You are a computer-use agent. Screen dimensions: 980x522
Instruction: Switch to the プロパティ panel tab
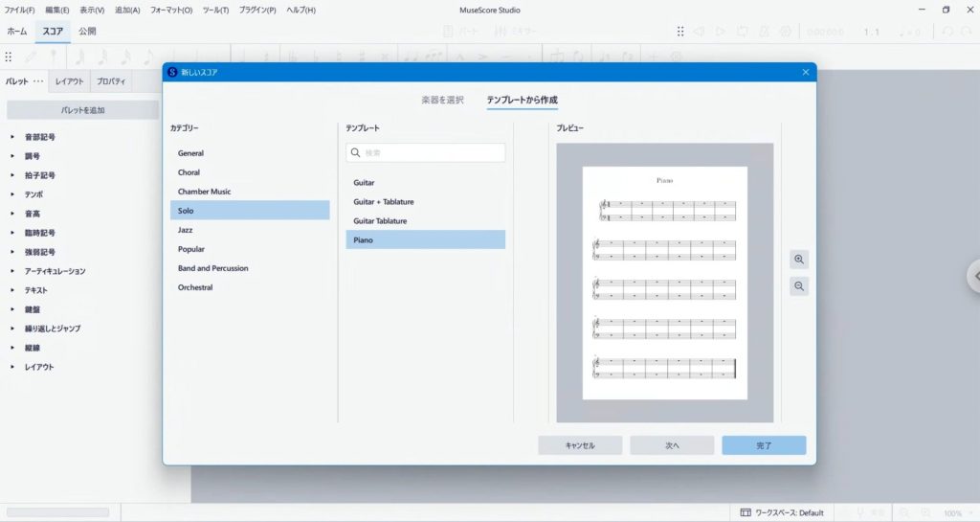pos(110,81)
